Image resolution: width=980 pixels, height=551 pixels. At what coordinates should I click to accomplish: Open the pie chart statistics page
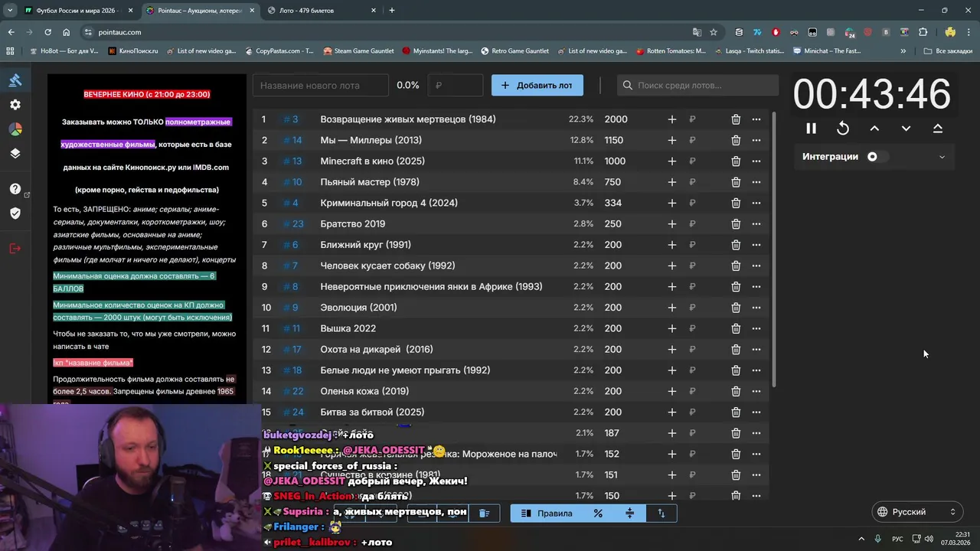point(15,129)
